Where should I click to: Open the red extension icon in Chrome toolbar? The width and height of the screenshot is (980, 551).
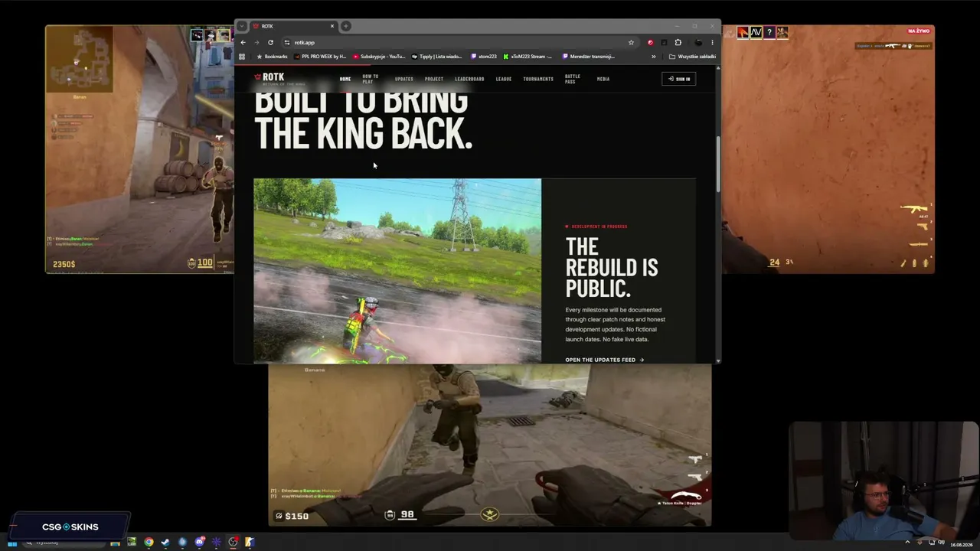pyautogui.click(x=650, y=42)
